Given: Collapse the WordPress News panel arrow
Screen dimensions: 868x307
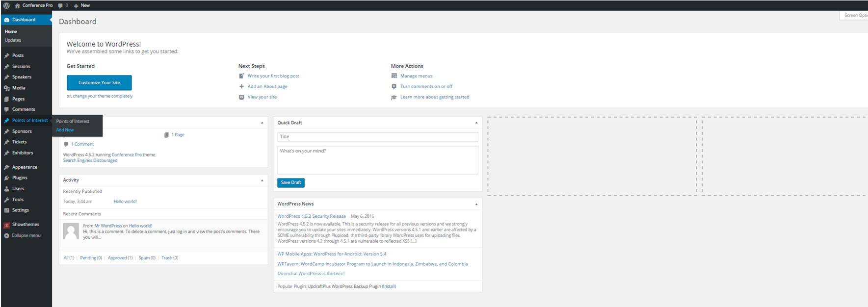Looking at the screenshot, I should point(476,204).
